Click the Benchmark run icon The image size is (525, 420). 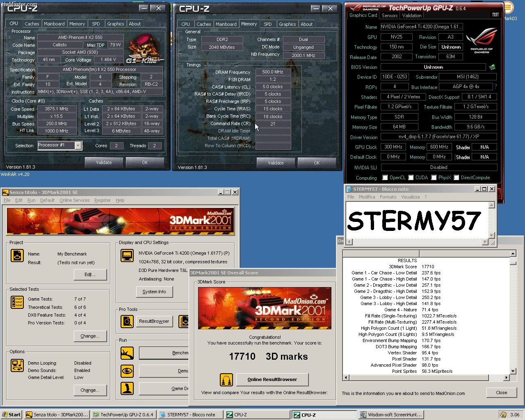(127, 353)
